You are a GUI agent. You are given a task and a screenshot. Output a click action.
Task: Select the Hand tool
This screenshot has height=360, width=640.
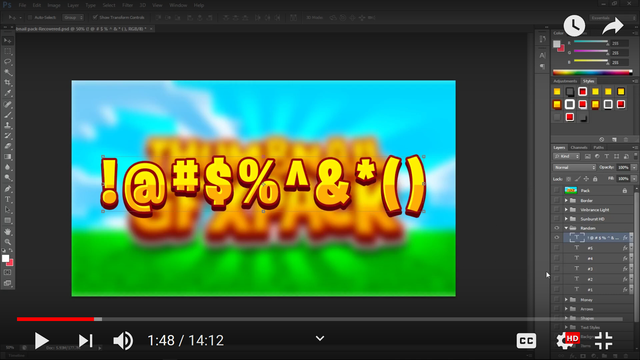click(x=7, y=231)
